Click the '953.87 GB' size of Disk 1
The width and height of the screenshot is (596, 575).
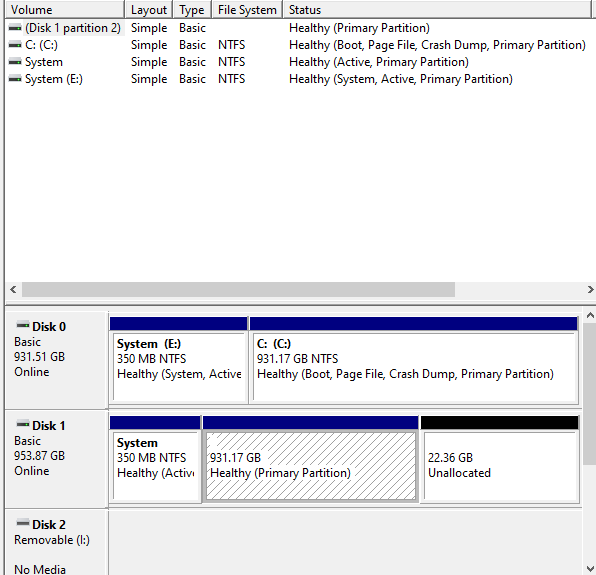coord(40,456)
